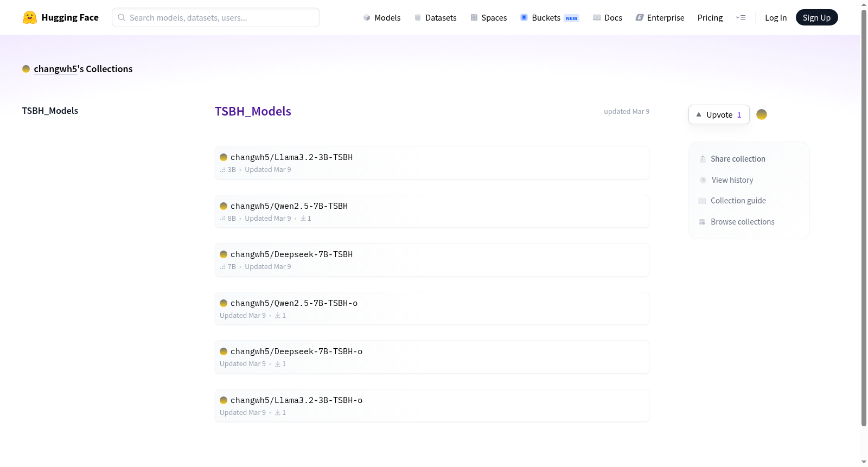
Task: Click the Sign Up button
Action: 816,17
